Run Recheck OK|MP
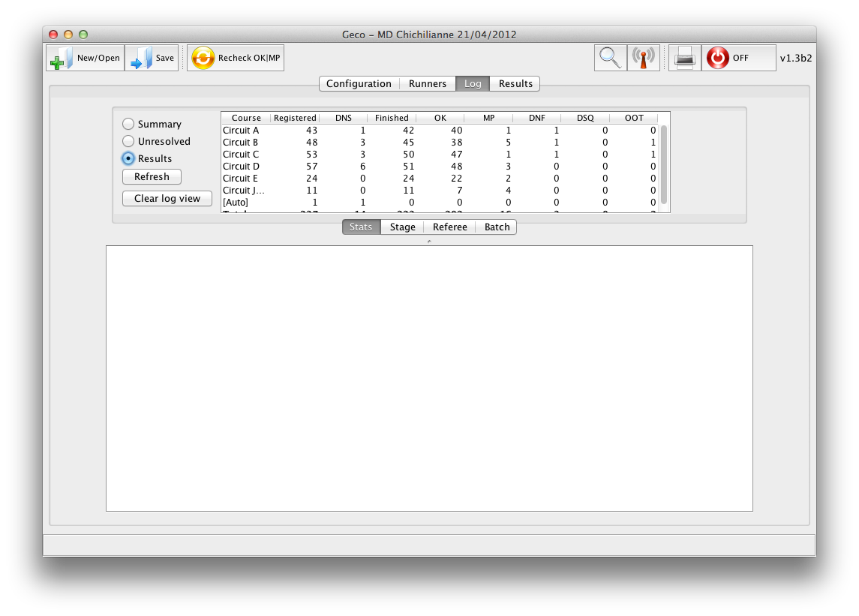Screen dimensions: 859x616 (236, 58)
